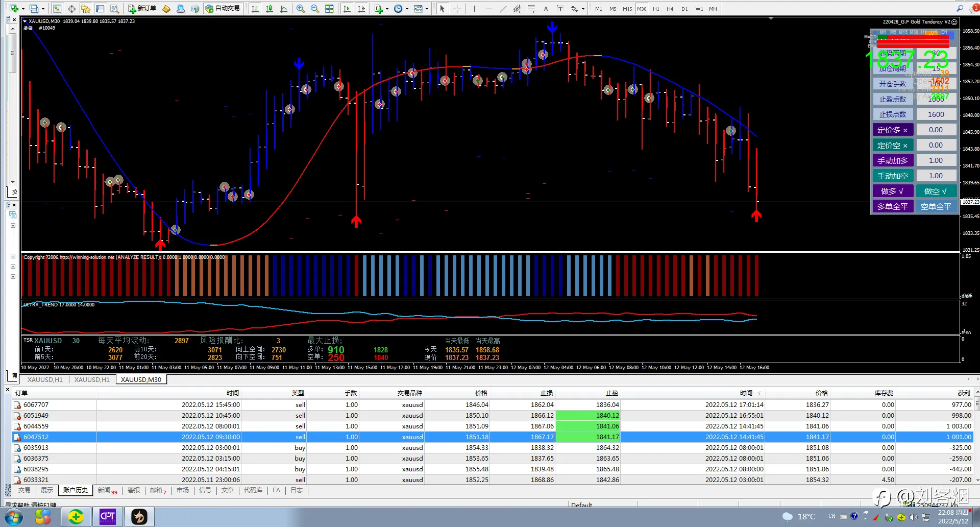
Task: Toggle chart shift
Action: pyautogui.click(x=362, y=9)
